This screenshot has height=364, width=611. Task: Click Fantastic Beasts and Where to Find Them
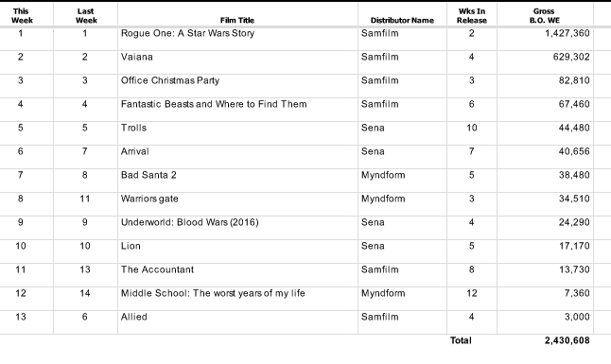[x=214, y=104]
